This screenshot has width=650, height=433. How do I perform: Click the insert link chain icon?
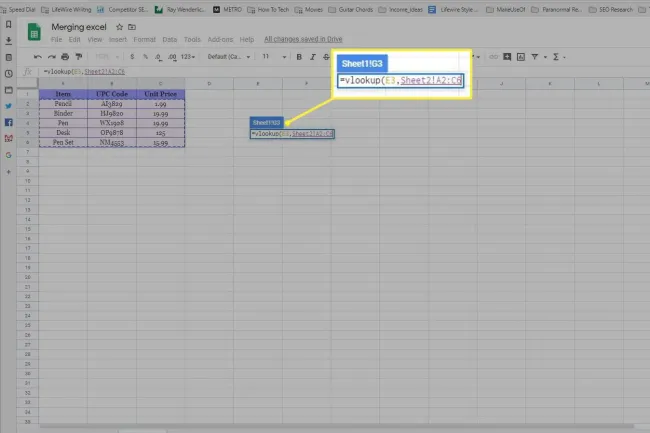tap(493, 57)
